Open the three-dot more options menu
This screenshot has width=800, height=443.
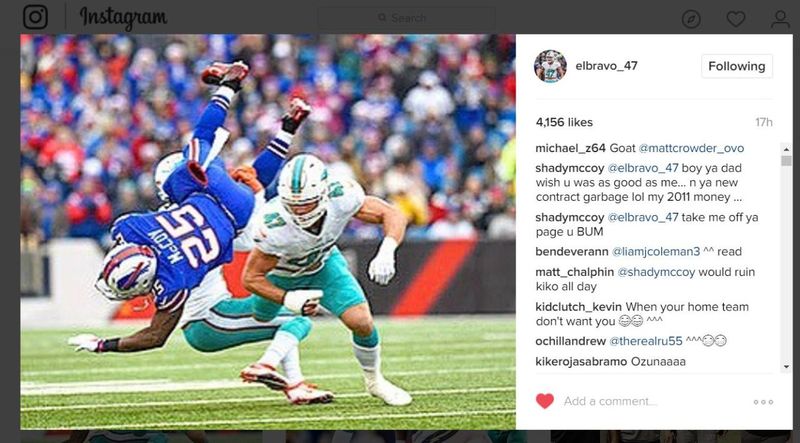point(763,402)
